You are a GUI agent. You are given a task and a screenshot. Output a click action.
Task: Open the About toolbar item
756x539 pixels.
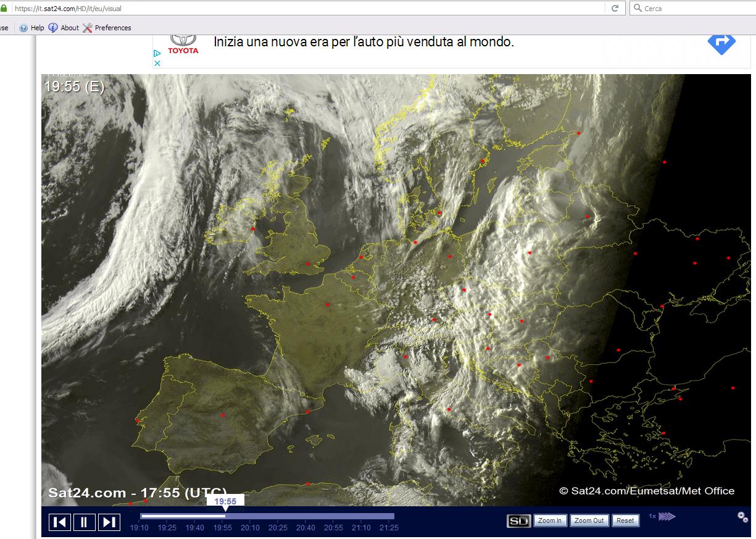(x=64, y=28)
